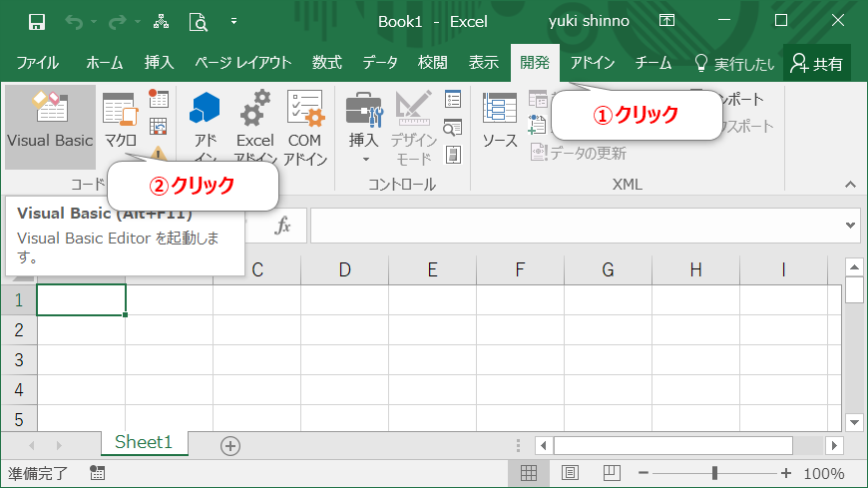Open the ファイル tab

click(37, 63)
